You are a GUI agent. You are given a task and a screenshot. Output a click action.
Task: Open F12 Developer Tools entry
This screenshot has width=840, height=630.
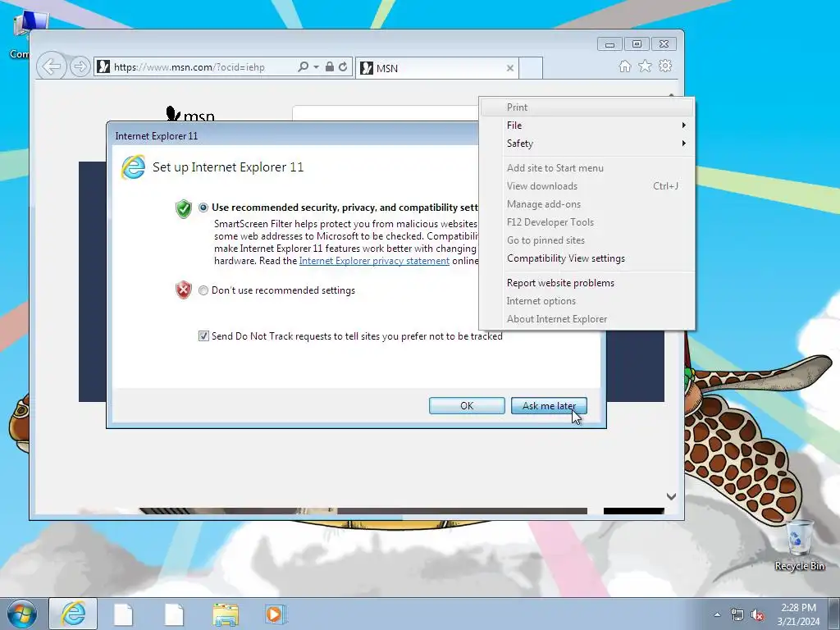pyautogui.click(x=587, y=222)
